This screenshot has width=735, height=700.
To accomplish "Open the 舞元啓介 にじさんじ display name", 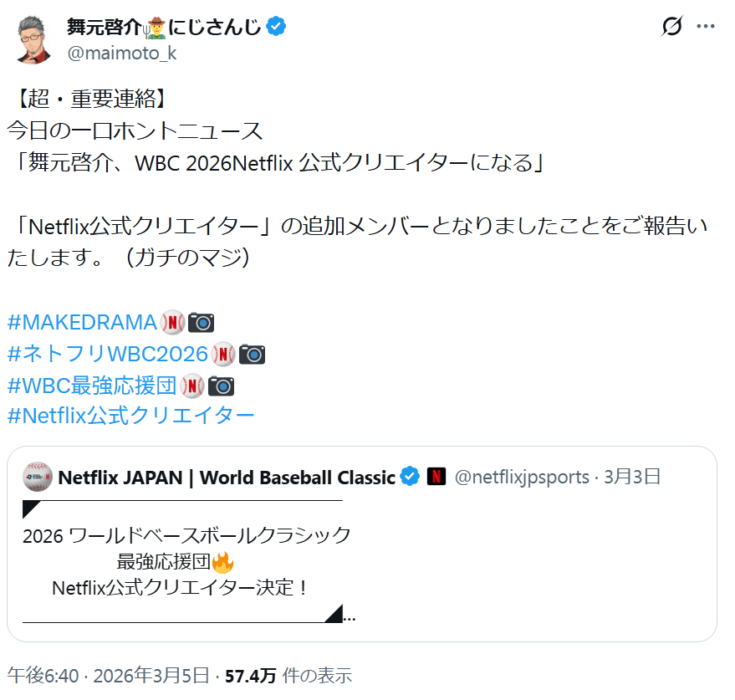I will pos(166,27).
